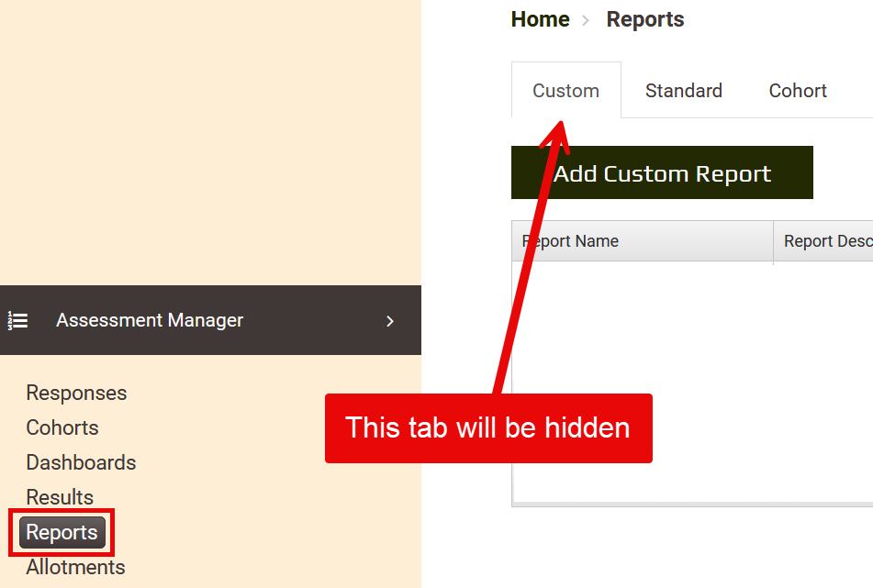Click the Reports breadcrumb title

[644, 19]
